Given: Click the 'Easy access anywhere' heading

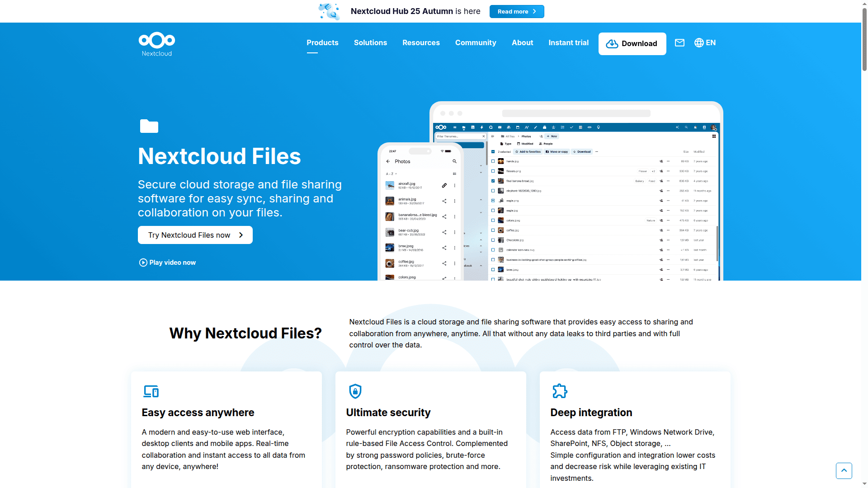Looking at the screenshot, I should (198, 413).
